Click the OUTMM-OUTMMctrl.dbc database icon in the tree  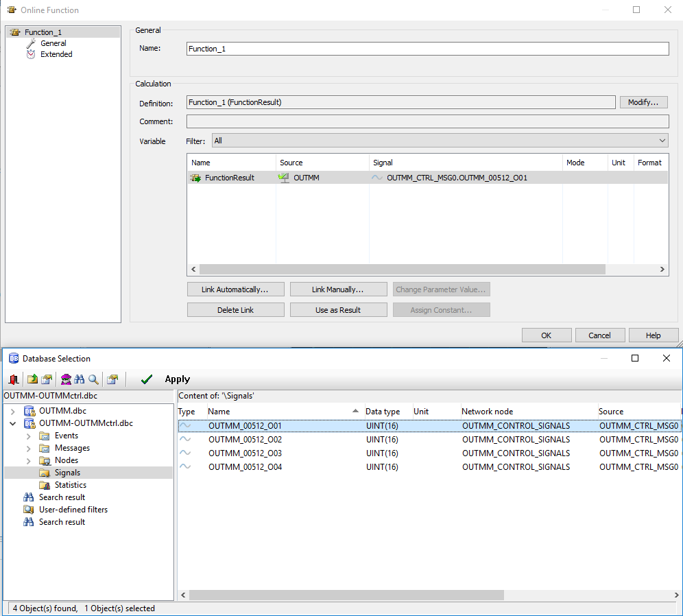[29, 423]
